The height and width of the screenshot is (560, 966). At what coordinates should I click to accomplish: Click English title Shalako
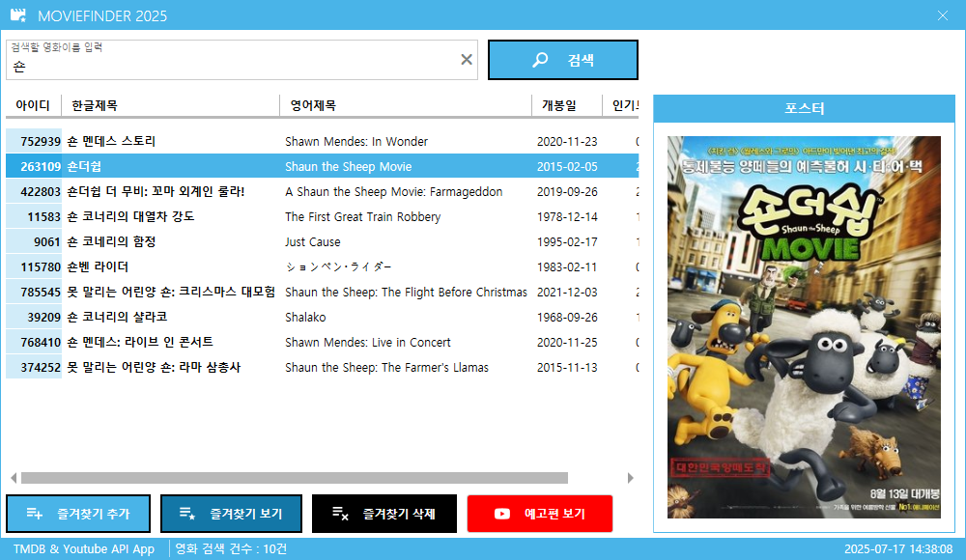(305, 318)
